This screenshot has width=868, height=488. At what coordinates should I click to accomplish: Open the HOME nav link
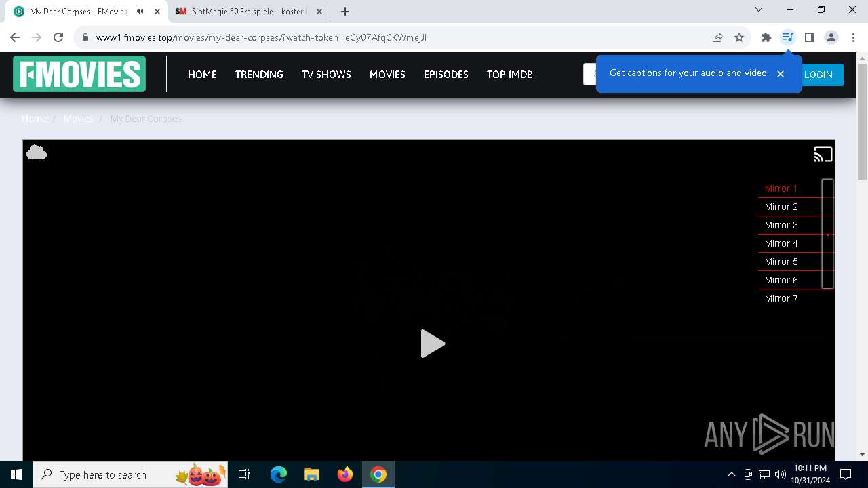202,75
